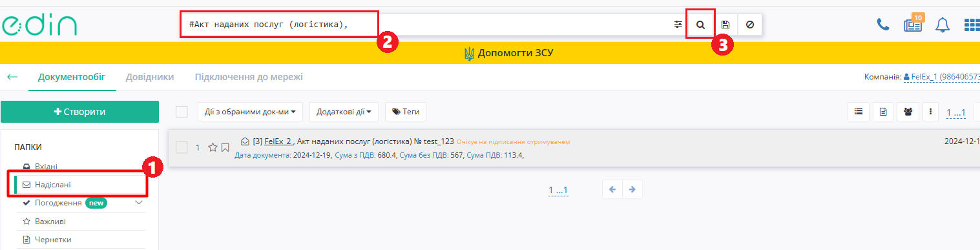The height and width of the screenshot is (250, 980).
Task: Open the group users icon
Action: coord(908,112)
